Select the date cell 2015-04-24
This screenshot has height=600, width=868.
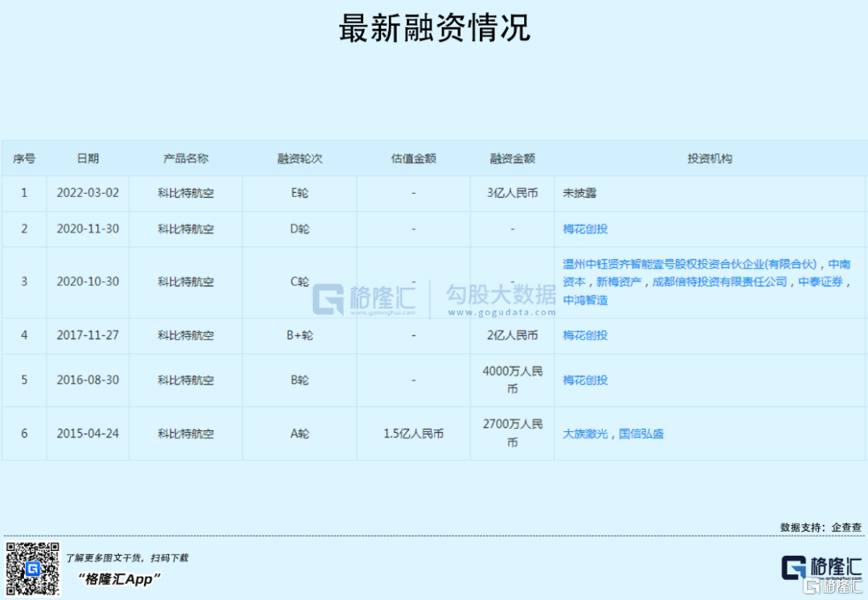click(x=88, y=434)
